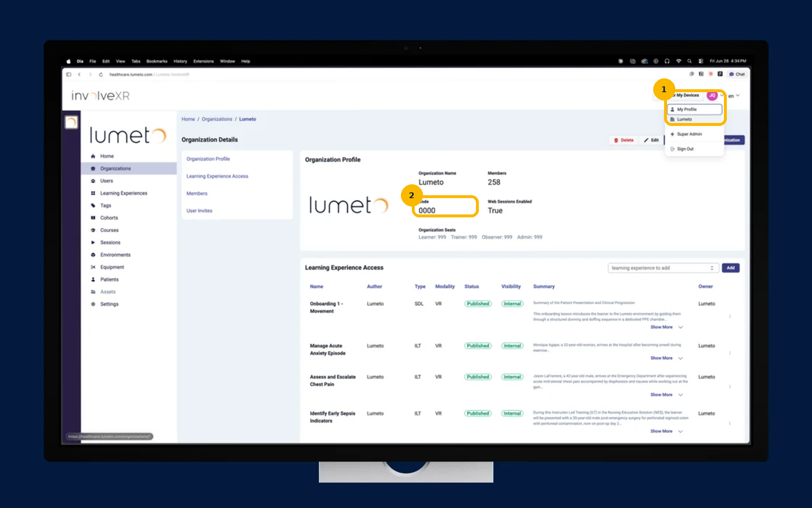Click the Delete organization button
The width and height of the screenshot is (812, 508).
pos(624,140)
